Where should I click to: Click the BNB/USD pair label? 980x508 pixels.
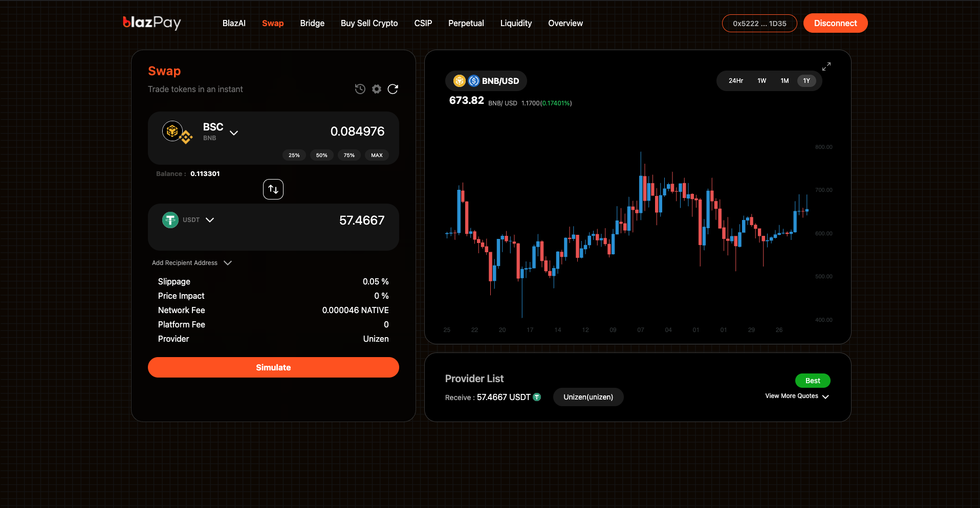500,81
